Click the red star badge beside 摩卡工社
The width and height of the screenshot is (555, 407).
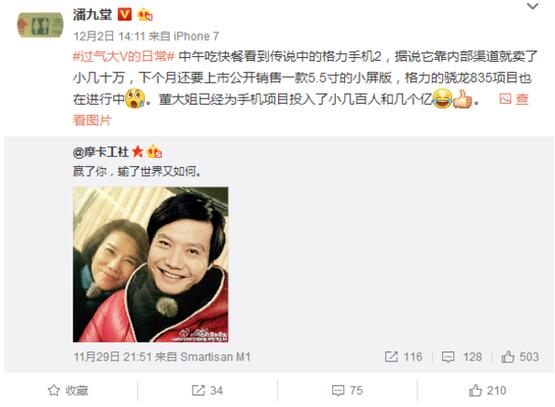tap(137, 152)
